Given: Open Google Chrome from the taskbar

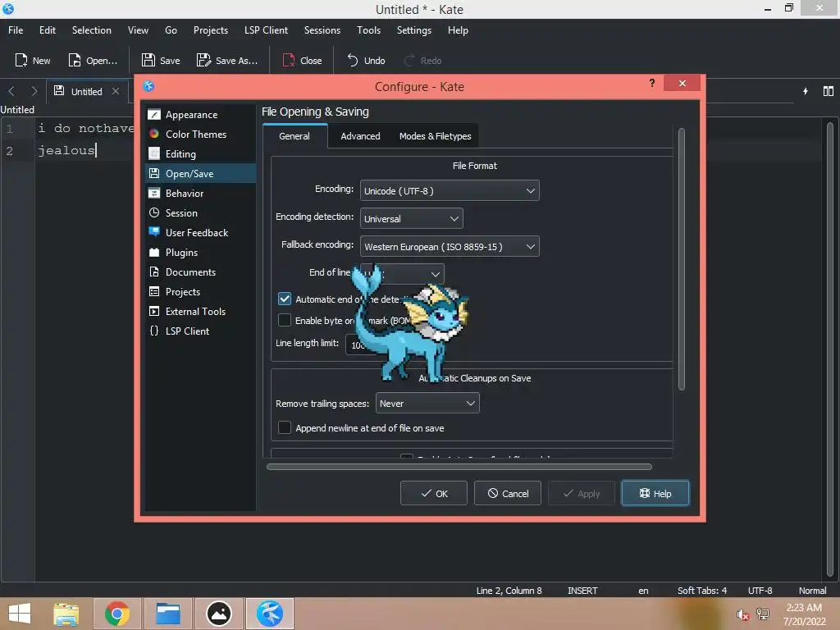Looking at the screenshot, I should (x=116, y=614).
